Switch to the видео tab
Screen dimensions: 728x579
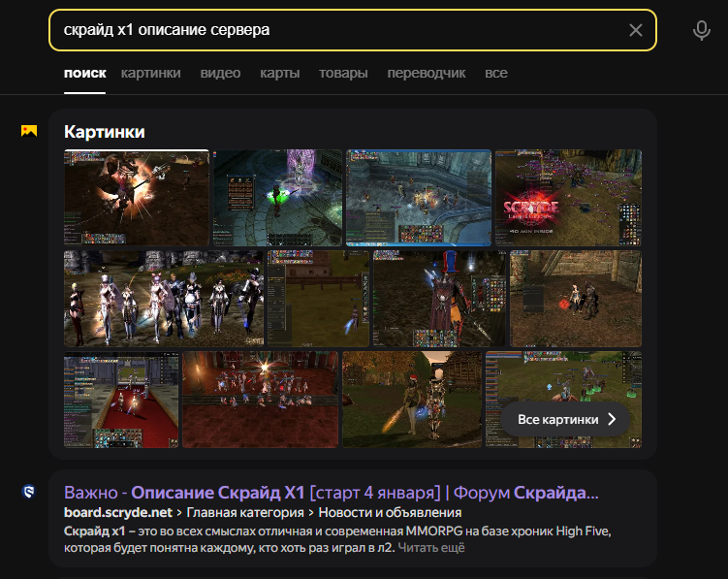pos(220,73)
